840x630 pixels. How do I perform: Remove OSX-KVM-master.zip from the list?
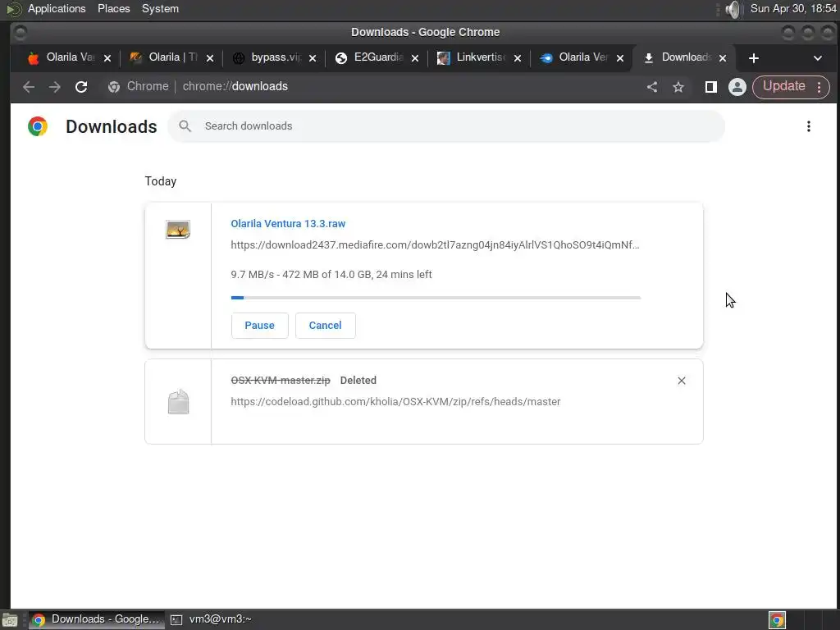click(682, 381)
